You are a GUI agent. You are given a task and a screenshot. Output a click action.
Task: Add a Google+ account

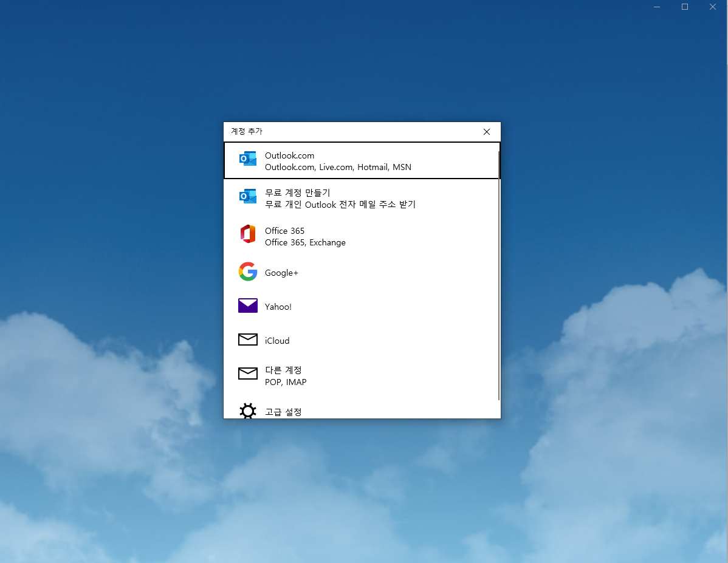pos(361,273)
